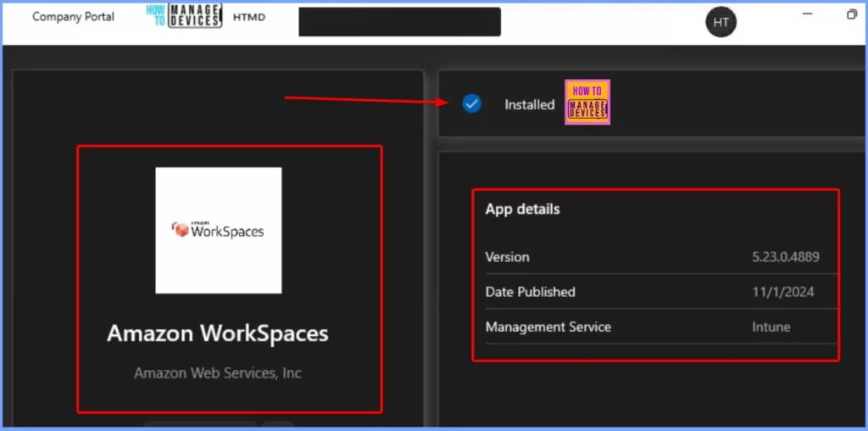Screen dimensions: 868x431
Task: Click the Amazon WorkSpaces app title
Action: click(218, 333)
